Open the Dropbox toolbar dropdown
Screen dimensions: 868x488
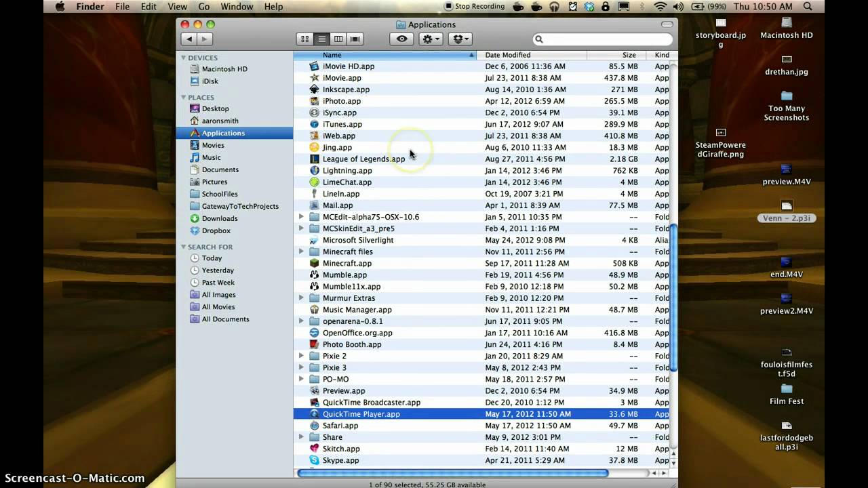(x=460, y=39)
